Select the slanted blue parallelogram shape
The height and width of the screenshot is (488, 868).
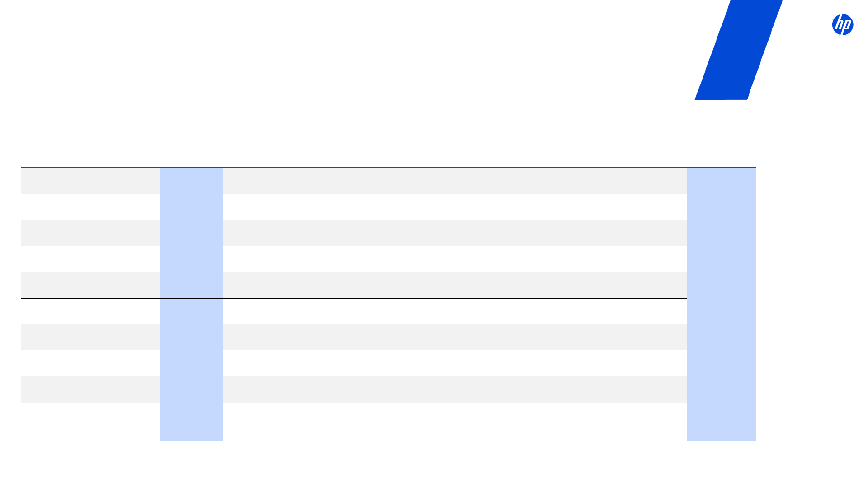(x=739, y=50)
